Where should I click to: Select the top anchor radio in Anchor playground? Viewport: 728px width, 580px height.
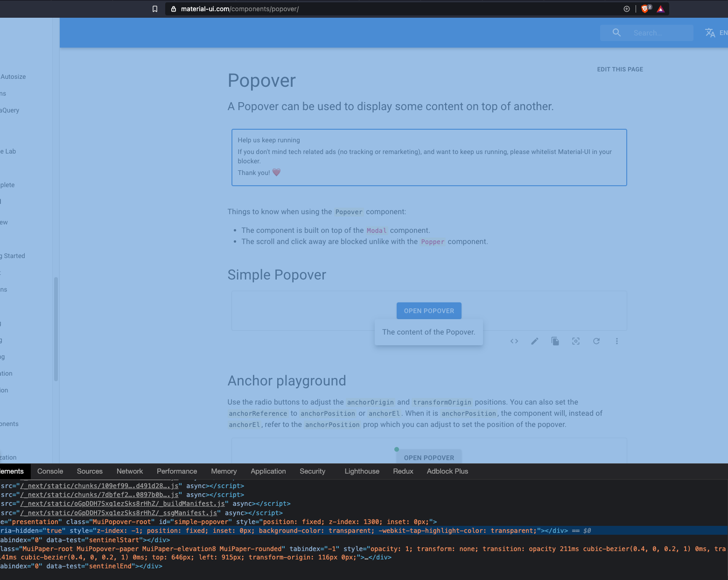397,449
